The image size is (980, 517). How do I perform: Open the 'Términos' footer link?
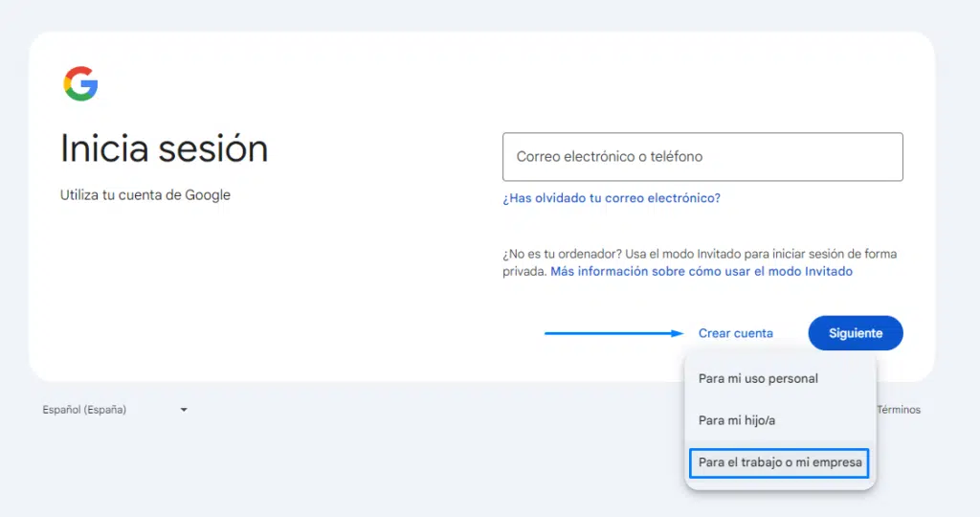click(x=899, y=410)
